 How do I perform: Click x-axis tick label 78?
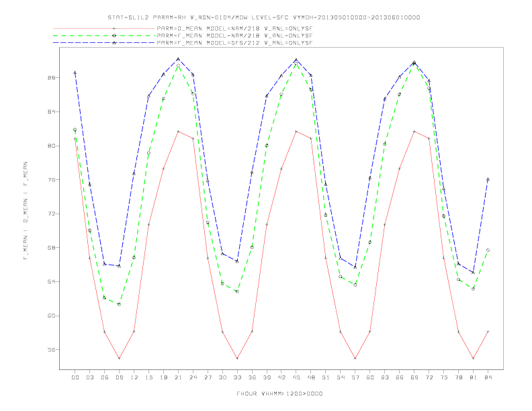(458, 377)
